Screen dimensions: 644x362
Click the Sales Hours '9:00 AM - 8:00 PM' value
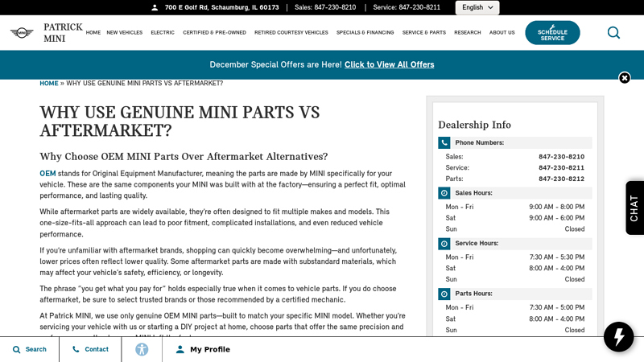tap(556, 207)
